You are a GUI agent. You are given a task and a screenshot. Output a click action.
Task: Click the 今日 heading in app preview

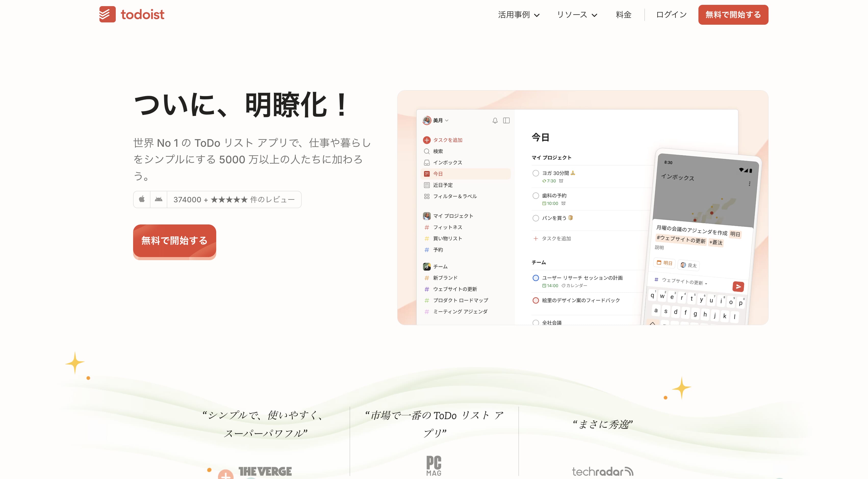tap(541, 137)
